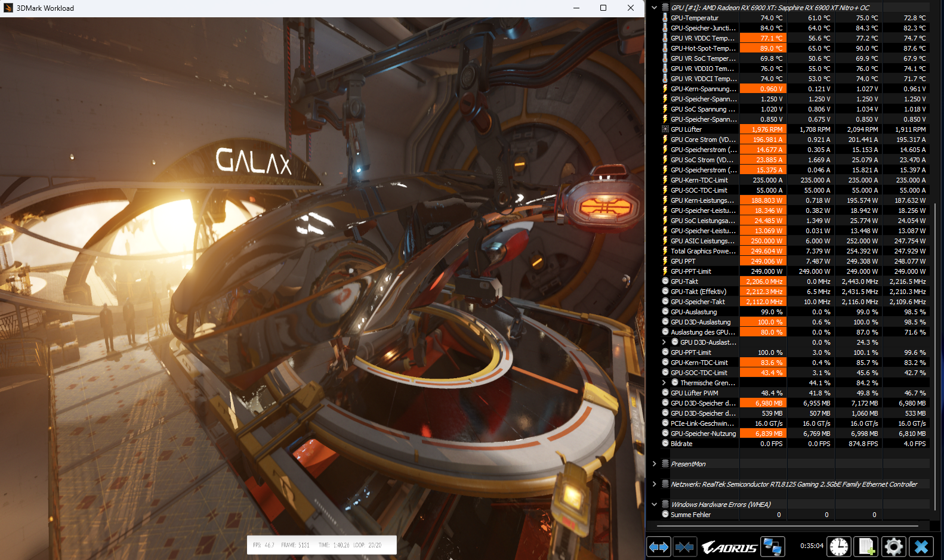Click the circle icon beside Bildrate
Viewport: 944px width, 560px height.
(665, 444)
